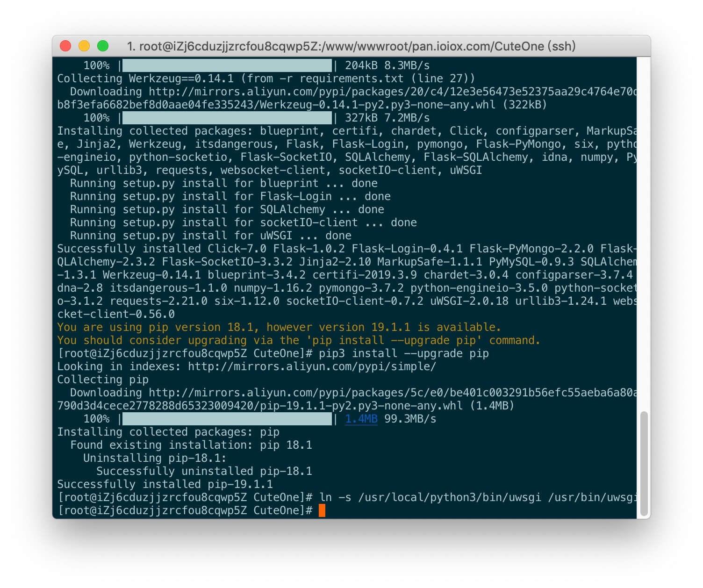Click the 'Collecting Werkzeug==0.14.1' line
This screenshot has width=703, height=588.
click(266, 79)
